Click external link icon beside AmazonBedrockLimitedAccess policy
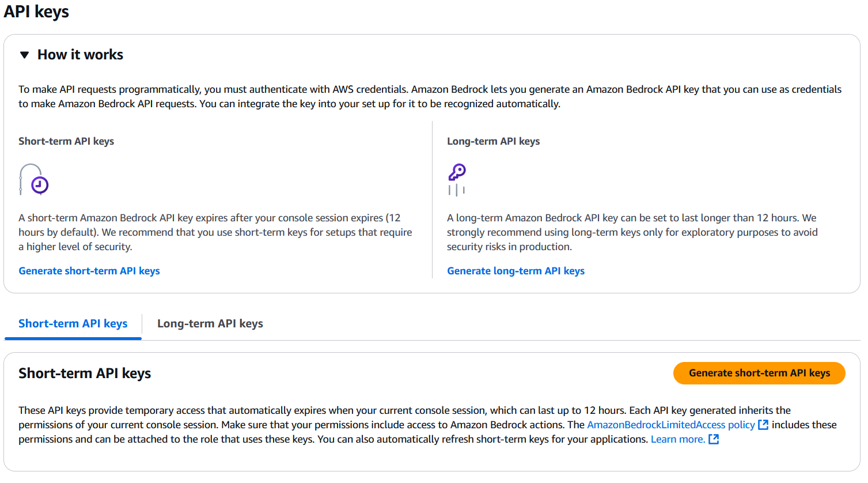This screenshot has width=868, height=483. [763, 425]
